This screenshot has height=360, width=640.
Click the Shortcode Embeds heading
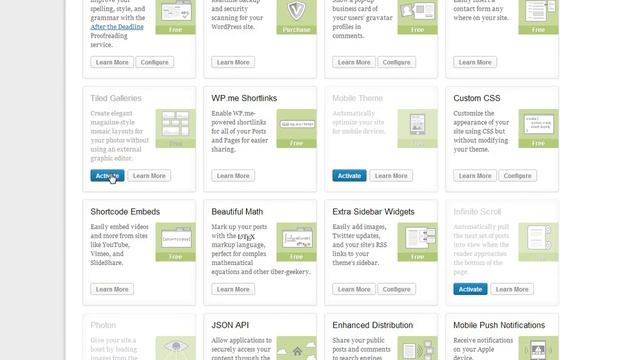tap(125, 211)
